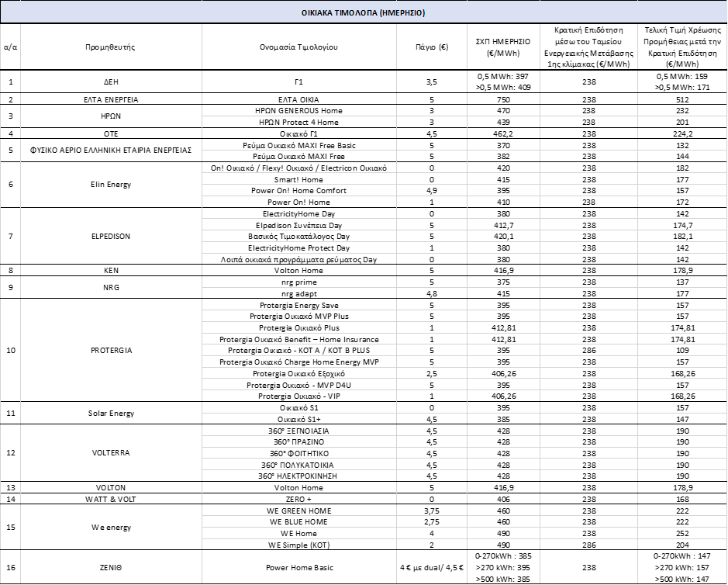Select the top header cell in the third column
Image resolution: width=728 pixels, height=585 pixels.
299,47
